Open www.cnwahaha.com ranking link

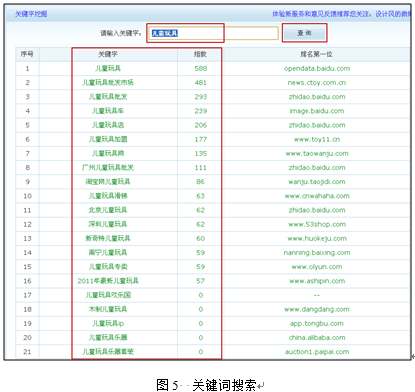click(x=317, y=196)
